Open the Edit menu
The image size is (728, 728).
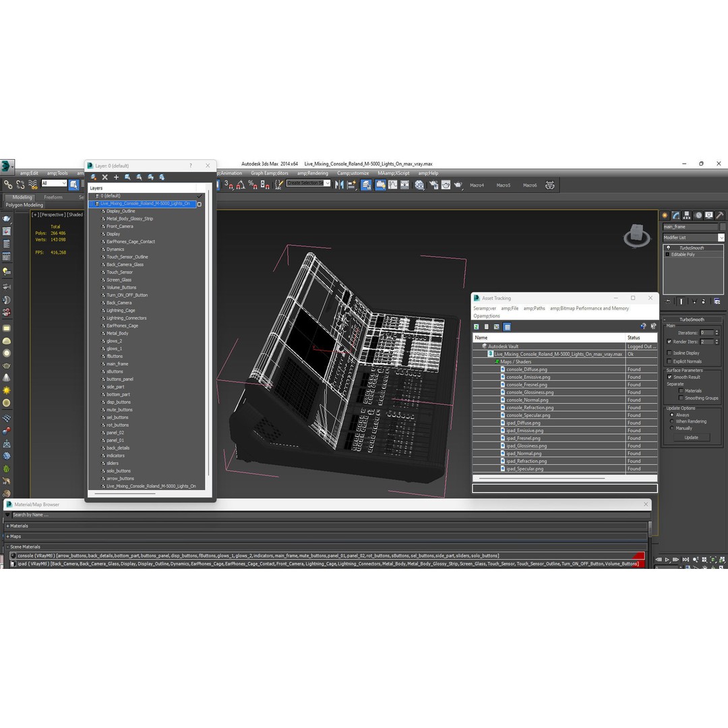click(29, 173)
